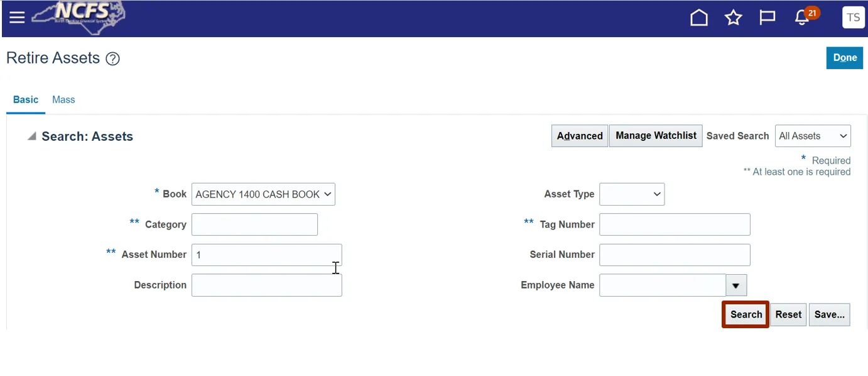Image resolution: width=868 pixels, height=376 pixels.
Task: Click the Description input field
Action: pos(266,285)
